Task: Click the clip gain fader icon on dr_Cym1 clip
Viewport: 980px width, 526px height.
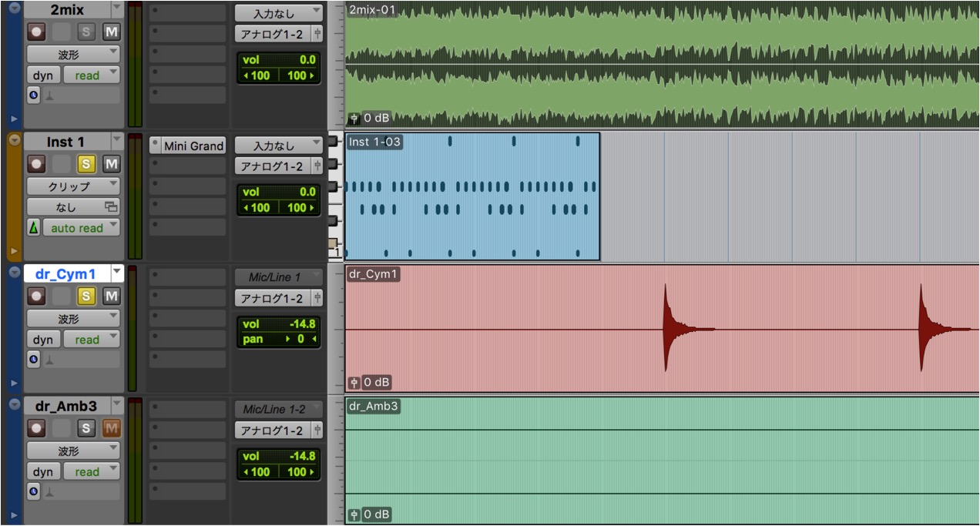Action: point(354,382)
